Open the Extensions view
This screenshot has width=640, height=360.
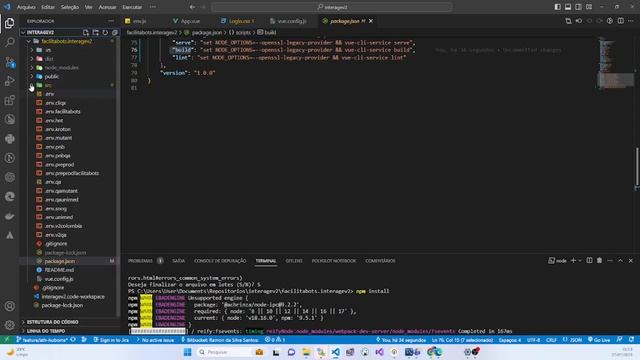(9, 100)
